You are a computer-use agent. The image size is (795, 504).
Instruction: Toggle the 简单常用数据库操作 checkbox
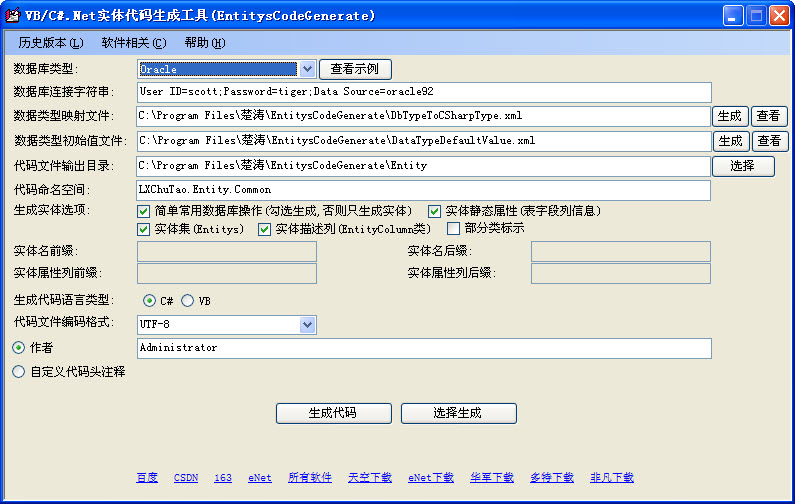pyautogui.click(x=143, y=211)
